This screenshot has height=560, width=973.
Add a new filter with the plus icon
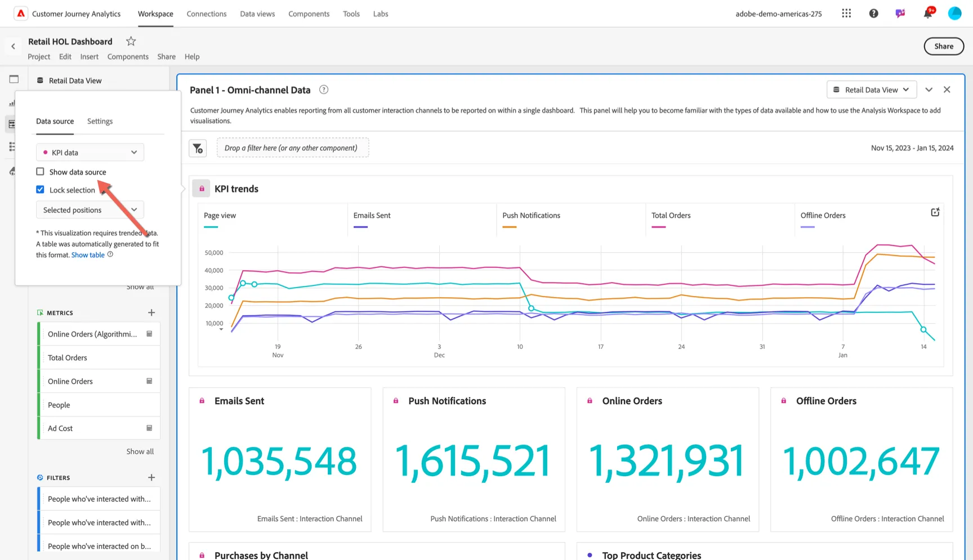pyautogui.click(x=151, y=477)
